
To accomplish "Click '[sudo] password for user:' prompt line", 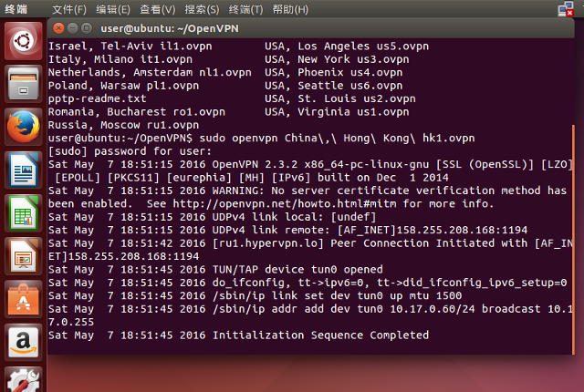I will [130, 151].
